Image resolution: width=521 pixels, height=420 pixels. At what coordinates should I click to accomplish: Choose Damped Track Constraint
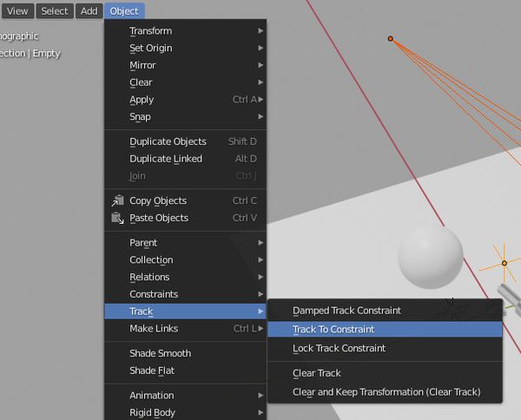[385, 311]
